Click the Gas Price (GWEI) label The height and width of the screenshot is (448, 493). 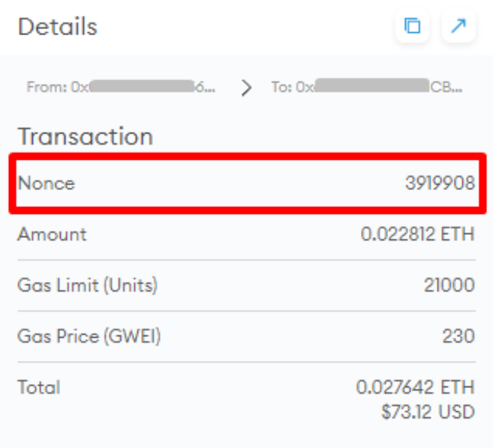[x=89, y=336]
